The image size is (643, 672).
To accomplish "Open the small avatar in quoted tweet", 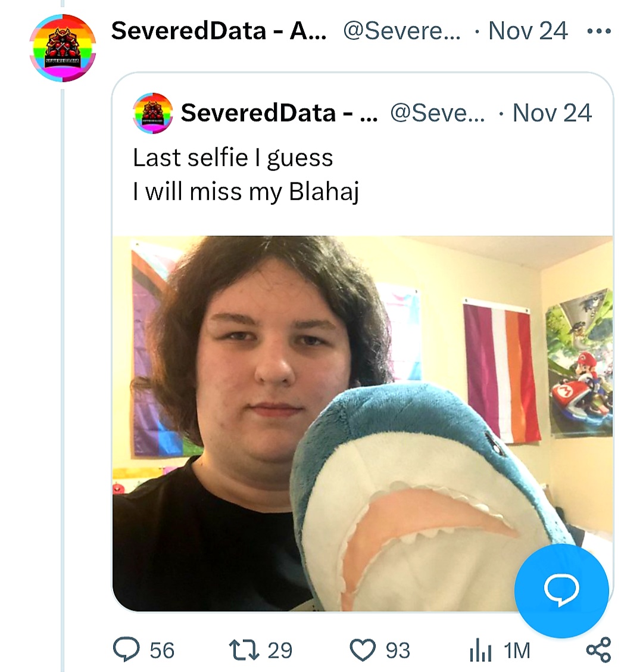I will (153, 113).
